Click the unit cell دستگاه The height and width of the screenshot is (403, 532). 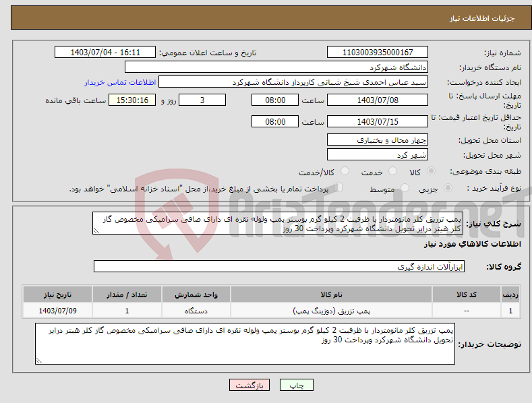196,311
